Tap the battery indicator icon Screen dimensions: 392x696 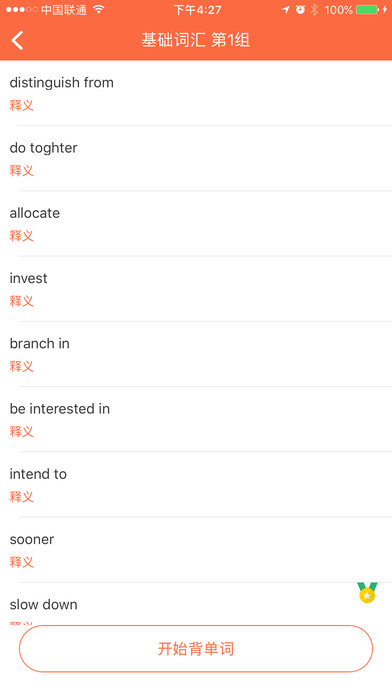(x=367, y=9)
